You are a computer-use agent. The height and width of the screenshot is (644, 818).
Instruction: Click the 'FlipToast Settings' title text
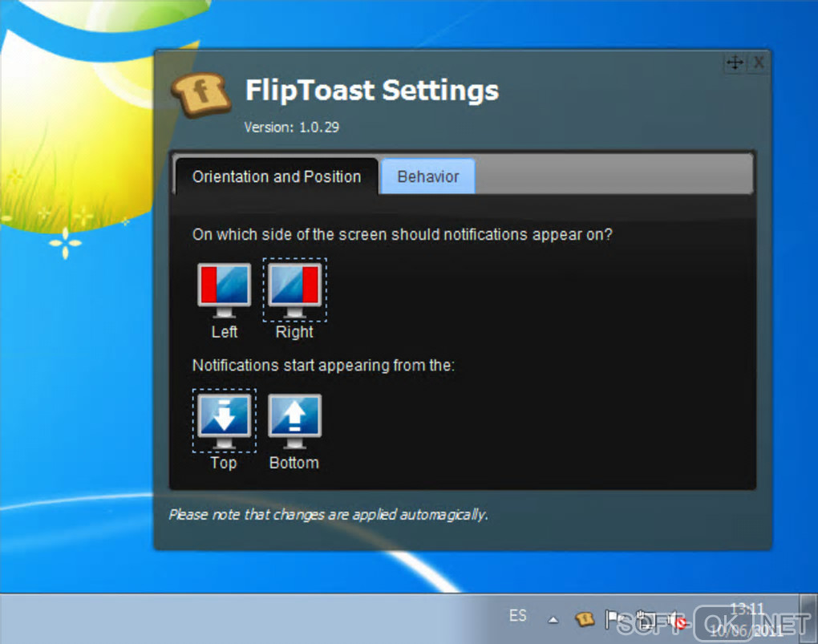372,91
